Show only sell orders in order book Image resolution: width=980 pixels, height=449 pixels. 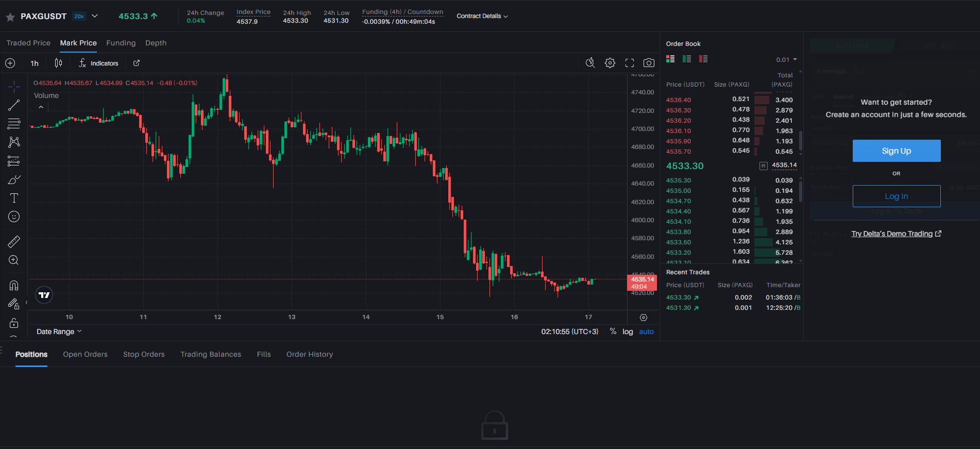coord(703,59)
